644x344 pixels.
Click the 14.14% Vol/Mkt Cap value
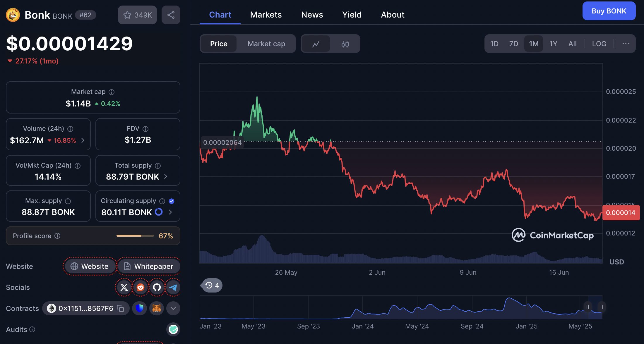coord(48,177)
